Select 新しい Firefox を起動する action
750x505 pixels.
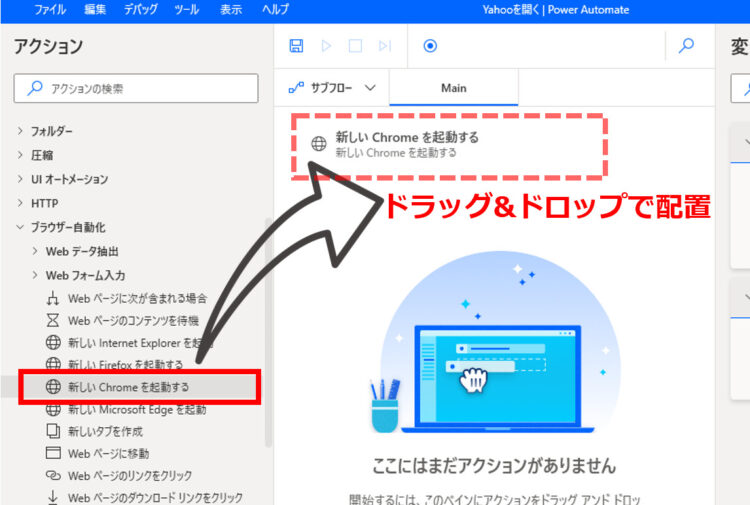click(x=115, y=364)
